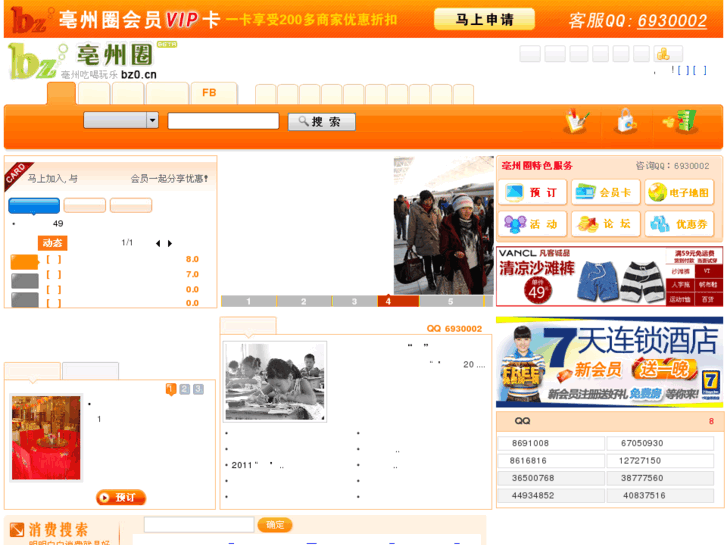Click the orange 确定 confirm button
This screenshot has height=545, width=727.
point(275,525)
